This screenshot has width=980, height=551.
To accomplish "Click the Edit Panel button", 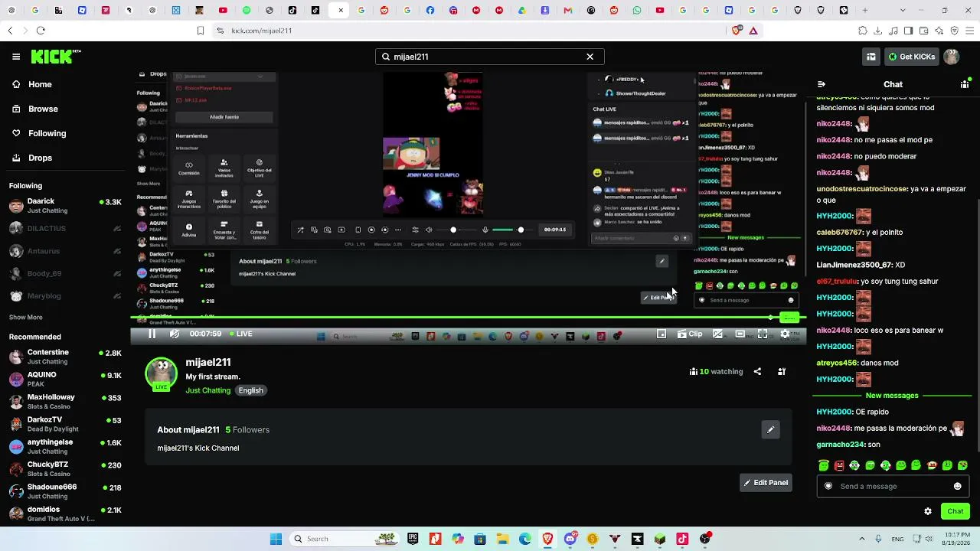I will coord(766,483).
